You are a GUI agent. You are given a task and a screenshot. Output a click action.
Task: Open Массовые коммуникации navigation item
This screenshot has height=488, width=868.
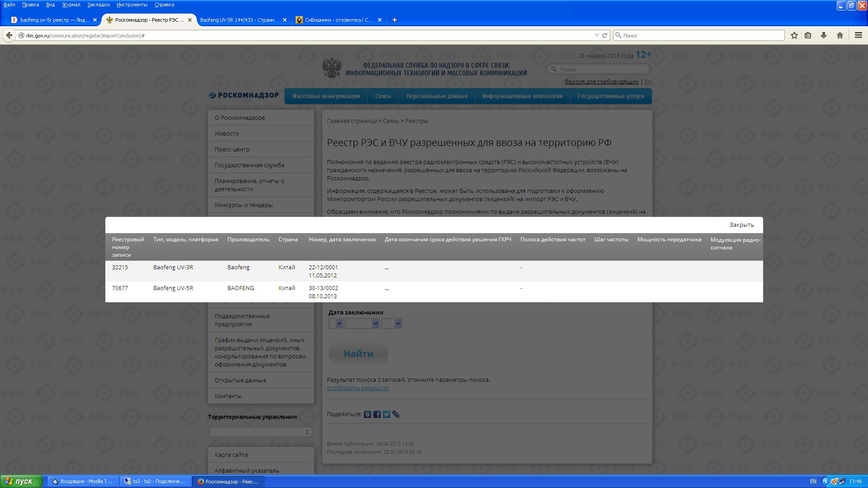326,96
